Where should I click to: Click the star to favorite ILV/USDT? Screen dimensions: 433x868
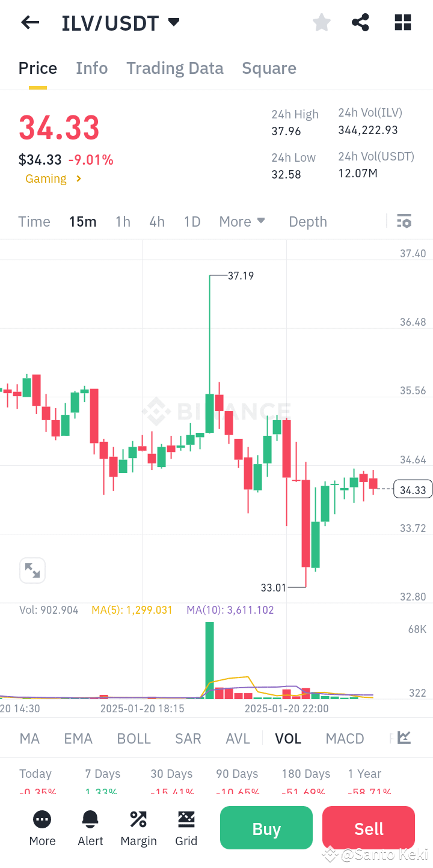pos(322,22)
